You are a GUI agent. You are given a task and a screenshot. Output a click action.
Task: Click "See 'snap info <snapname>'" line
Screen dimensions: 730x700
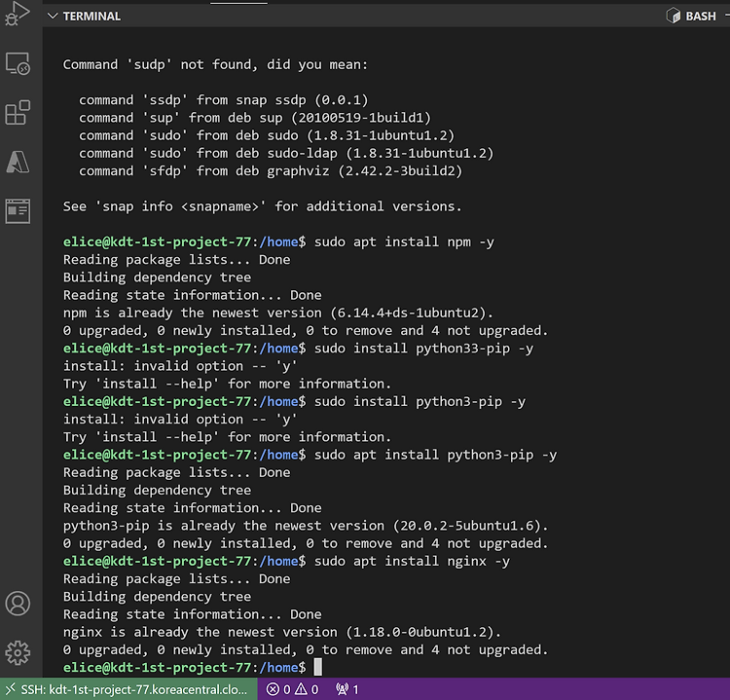click(262, 206)
